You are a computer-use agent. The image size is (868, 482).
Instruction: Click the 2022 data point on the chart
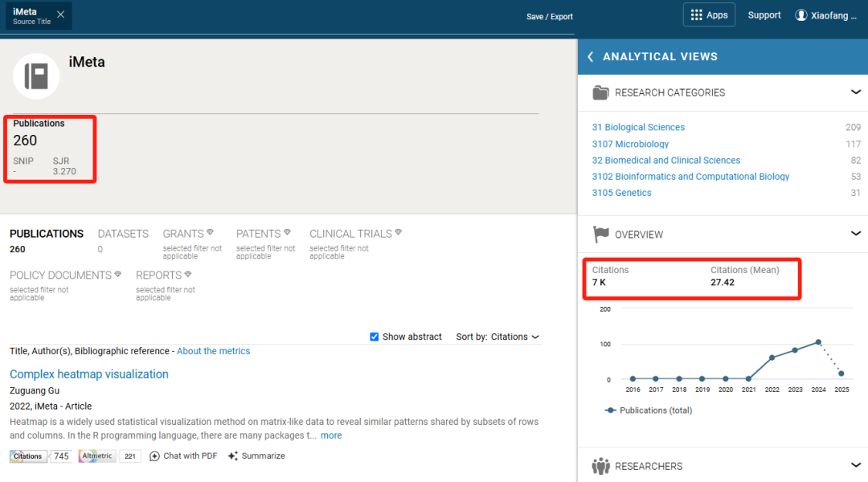pyautogui.click(x=772, y=357)
